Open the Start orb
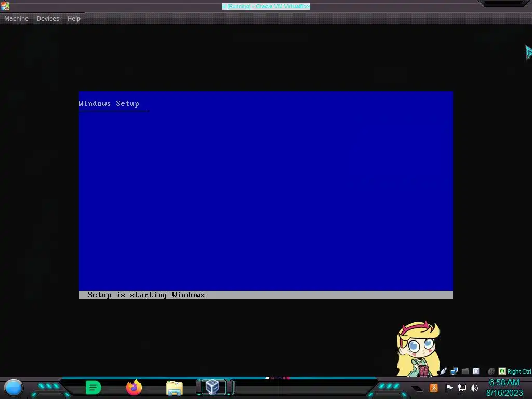The height and width of the screenshot is (399, 532). (x=14, y=388)
